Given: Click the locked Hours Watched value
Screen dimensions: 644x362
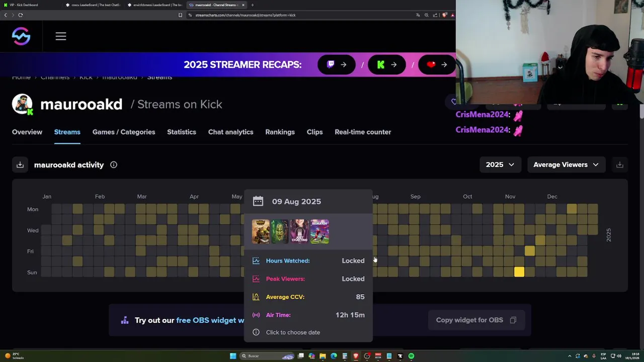Looking at the screenshot, I should [x=353, y=260].
